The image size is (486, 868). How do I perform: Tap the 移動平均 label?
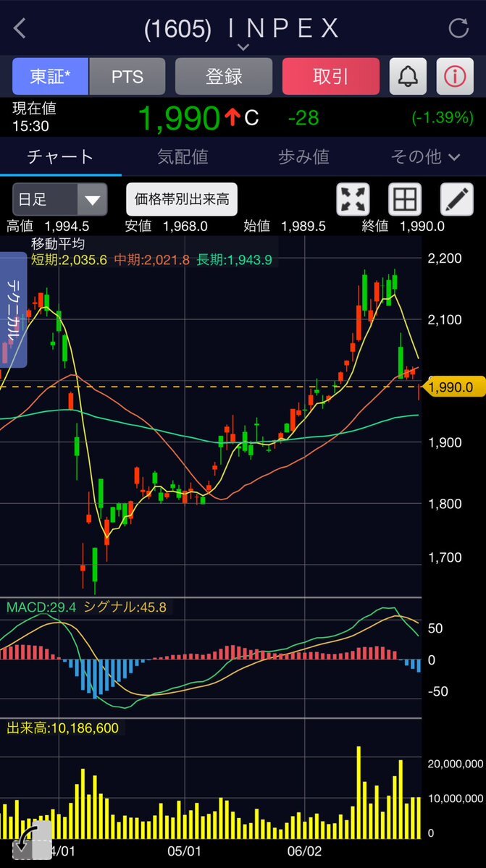click(57, 244)
